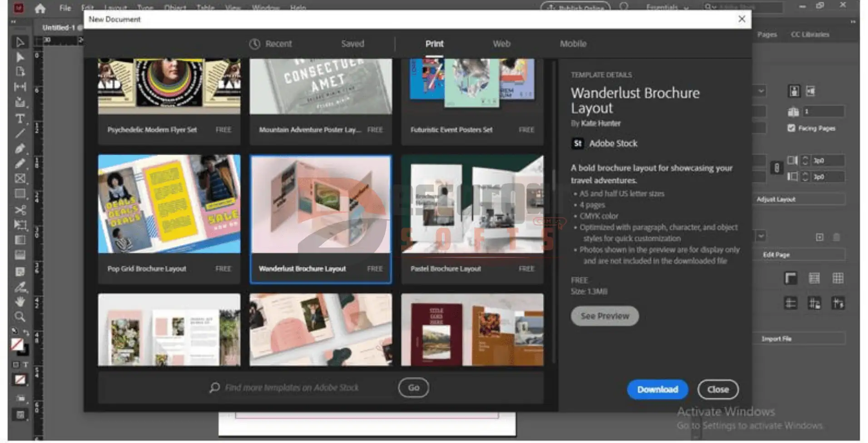Click the Find more templates search field

pos(291,388)
